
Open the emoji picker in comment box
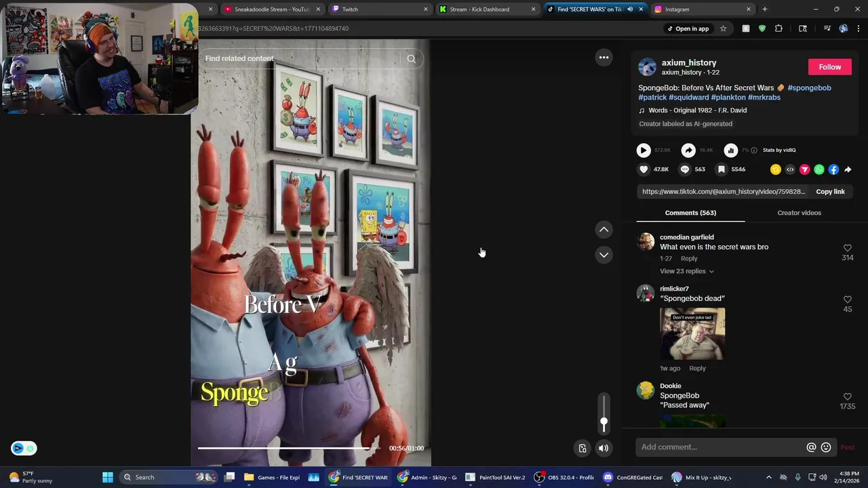(x=826, y=447)
